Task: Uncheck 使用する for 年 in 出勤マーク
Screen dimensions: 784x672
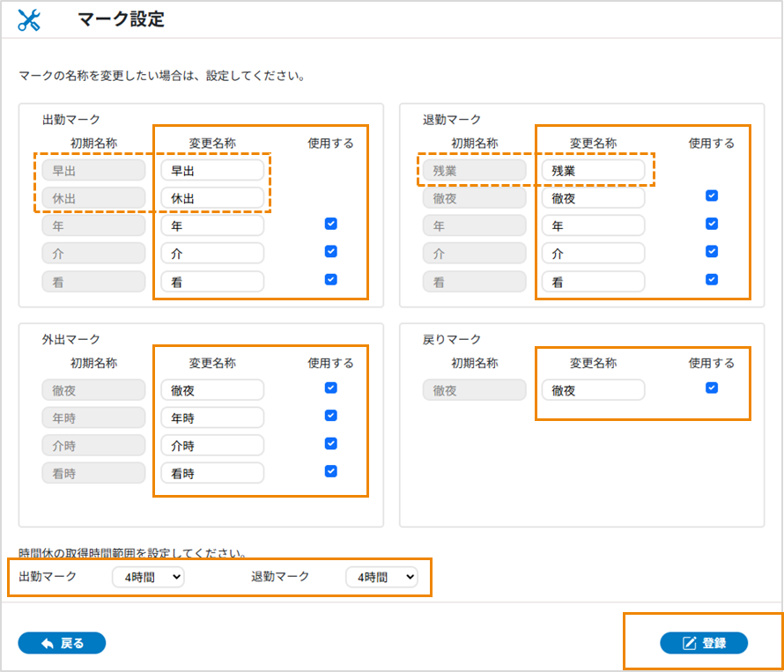Action: tap(330, 224)
